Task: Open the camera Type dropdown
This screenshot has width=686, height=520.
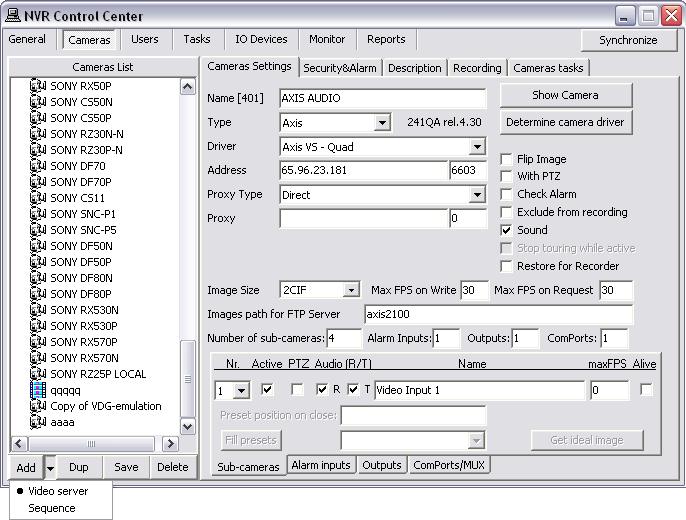Action: pyautogui.click(x=381, y=123)
